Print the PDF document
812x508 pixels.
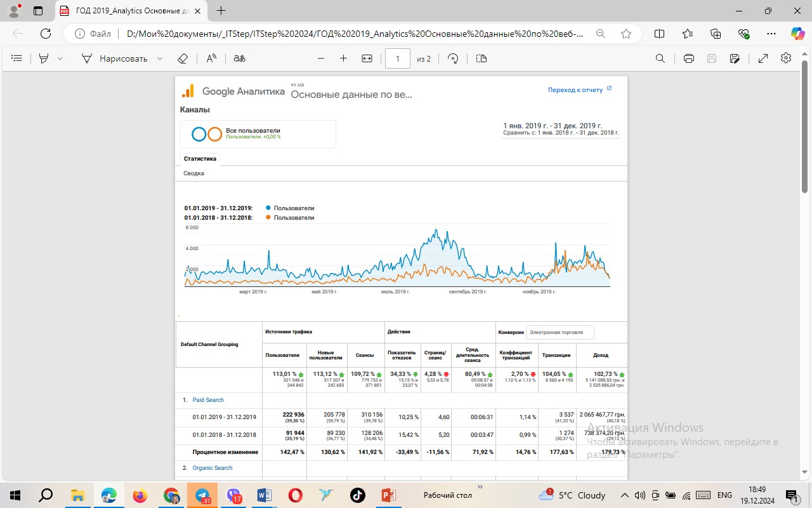coord(689,58)
